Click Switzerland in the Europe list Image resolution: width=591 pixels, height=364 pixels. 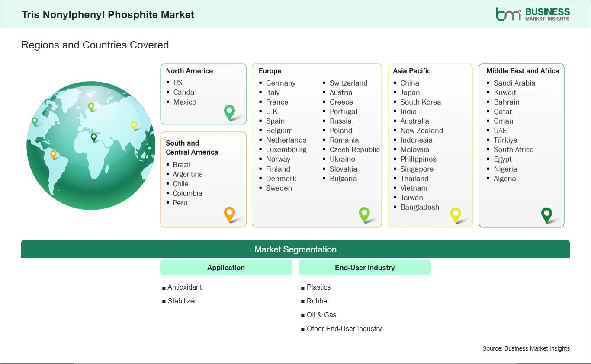tap(349, 83)
